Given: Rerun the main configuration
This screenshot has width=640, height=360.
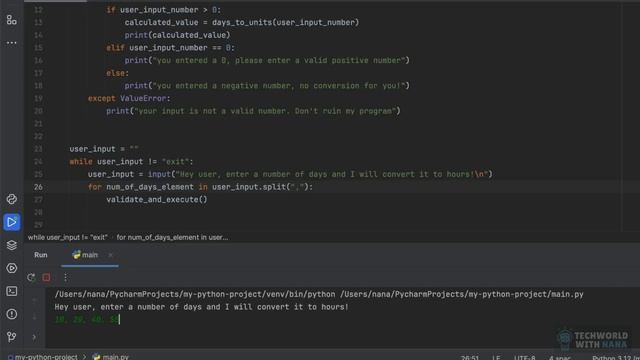Looking at the screenshot, I should pos(31,278).
